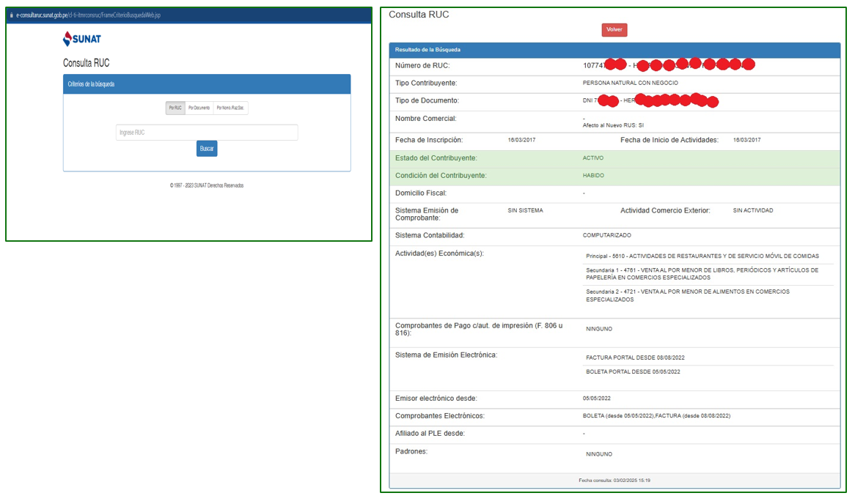
Task: Choose the Por Nomb./Raz.Soc. search option
Action: [x=230, y=108]
